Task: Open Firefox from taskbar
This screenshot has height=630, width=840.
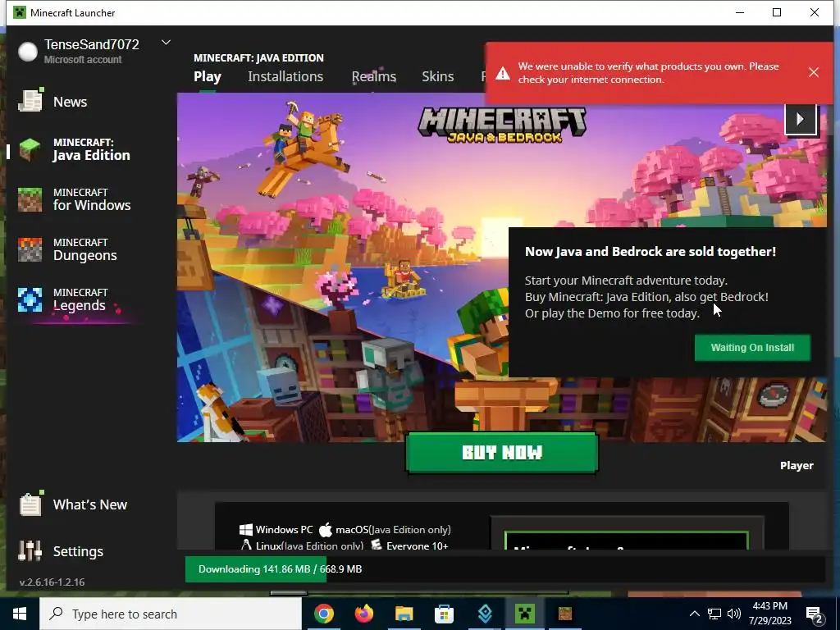Action: [363, 614]
